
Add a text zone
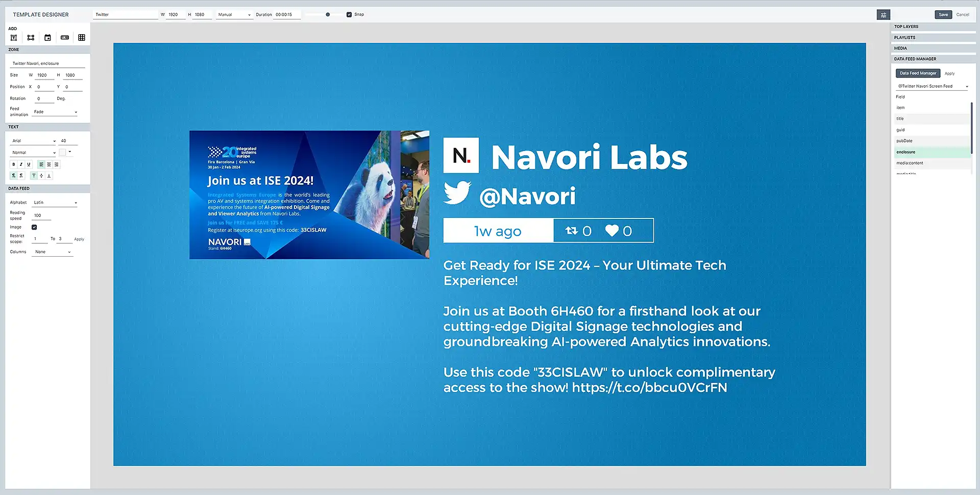tap(14, 38)
